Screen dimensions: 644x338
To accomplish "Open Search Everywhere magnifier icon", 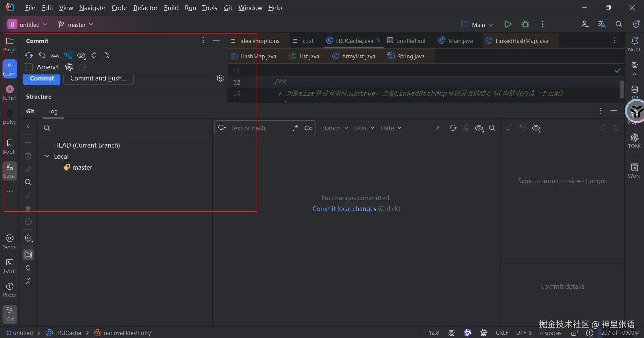I will (x=619, y=24).
